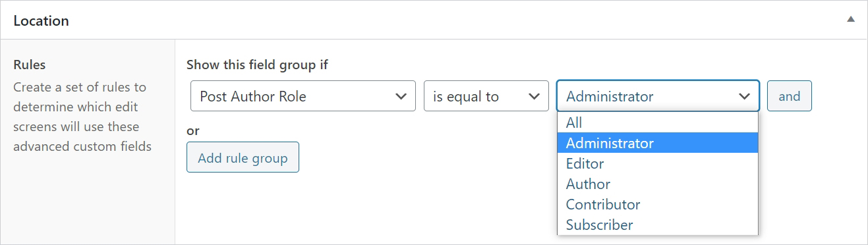Click the chevron on the Administrator select
Screen dimensions: 868x245
[745, 96]
